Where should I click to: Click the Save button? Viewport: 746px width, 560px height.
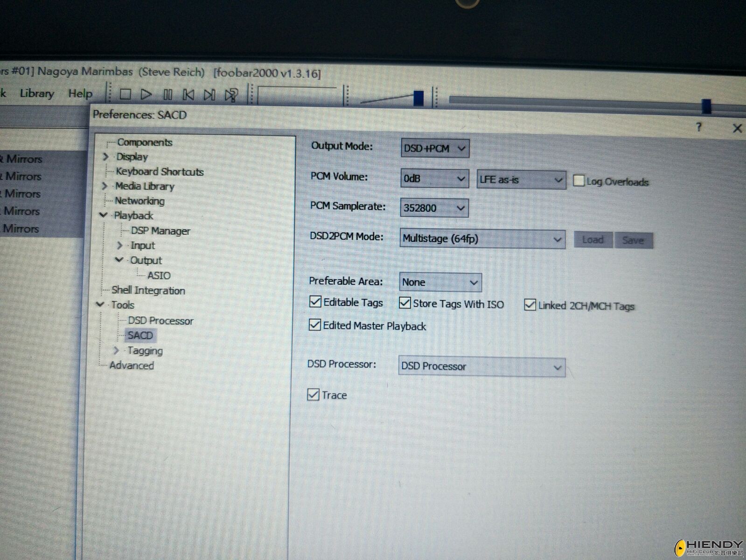633,240
